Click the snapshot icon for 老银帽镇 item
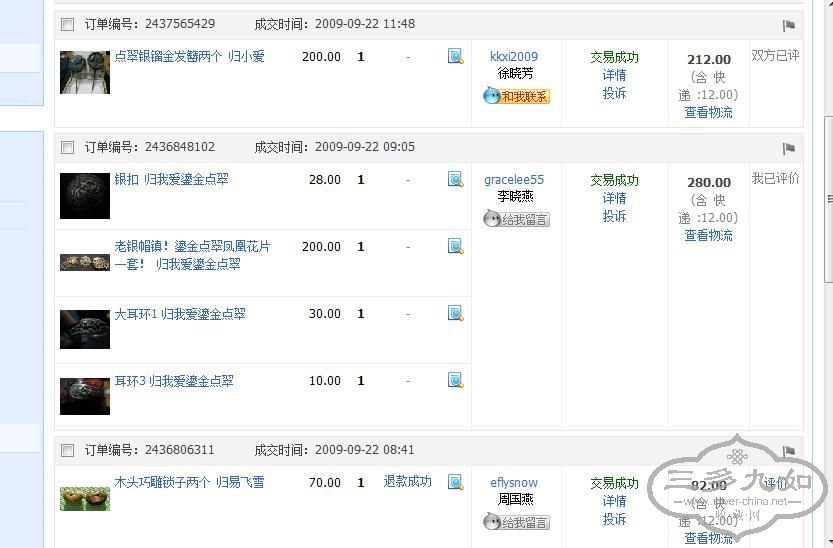Viewport: 833px width, 548px height. click(x=455, y=246)
